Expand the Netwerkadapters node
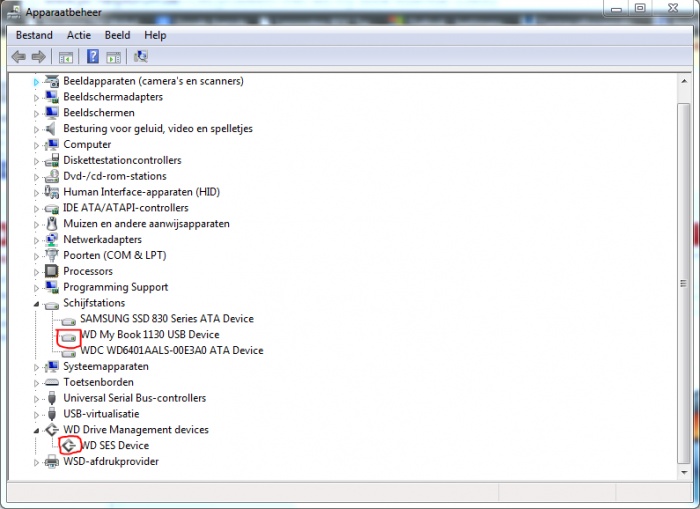Screen dimensions: 700x509 click(36, 240)
